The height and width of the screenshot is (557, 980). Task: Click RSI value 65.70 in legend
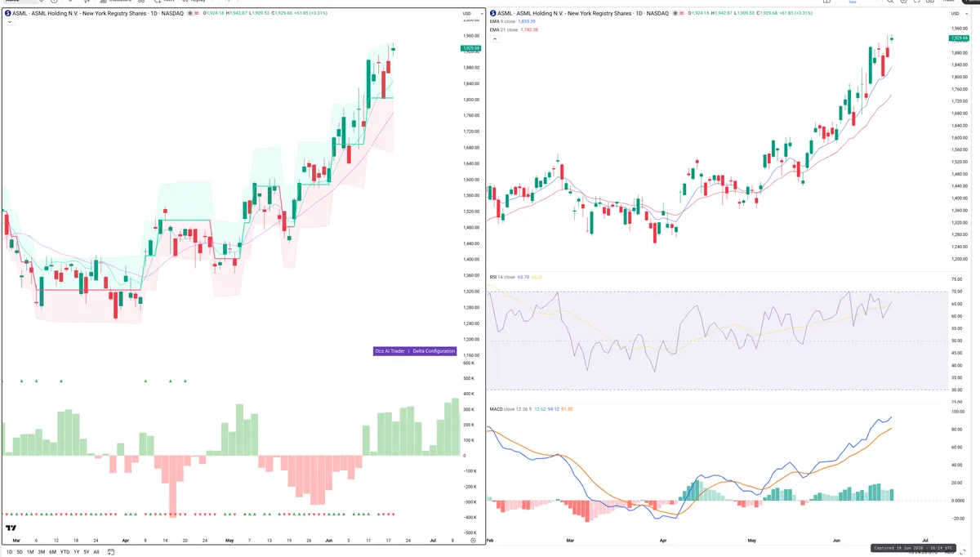tap(523, 277)
